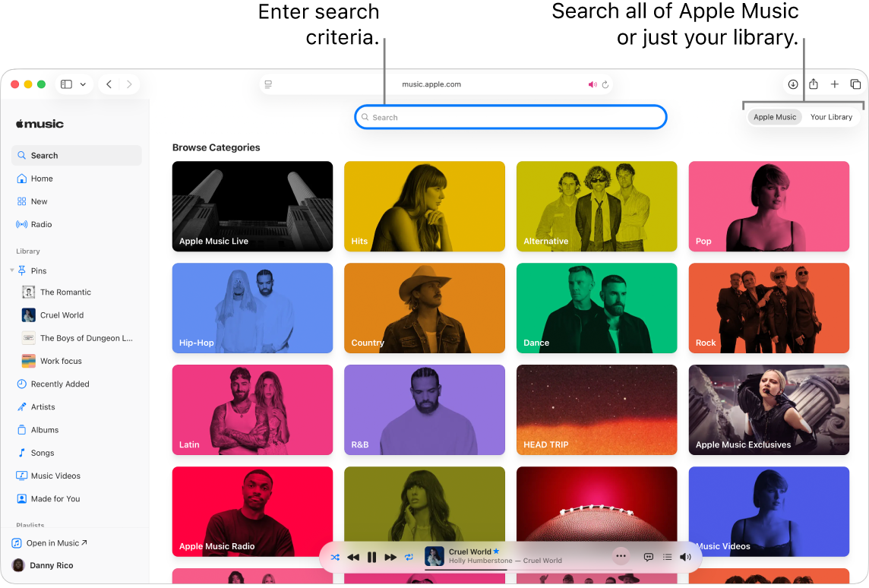
Task: Open Albums in library
Action: pos(77,429)
